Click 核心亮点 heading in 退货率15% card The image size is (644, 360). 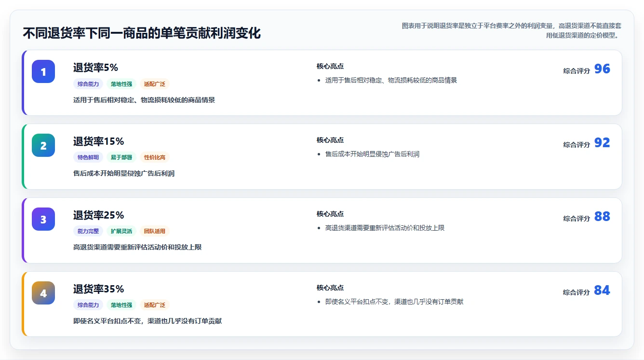[x=330, y=140]
